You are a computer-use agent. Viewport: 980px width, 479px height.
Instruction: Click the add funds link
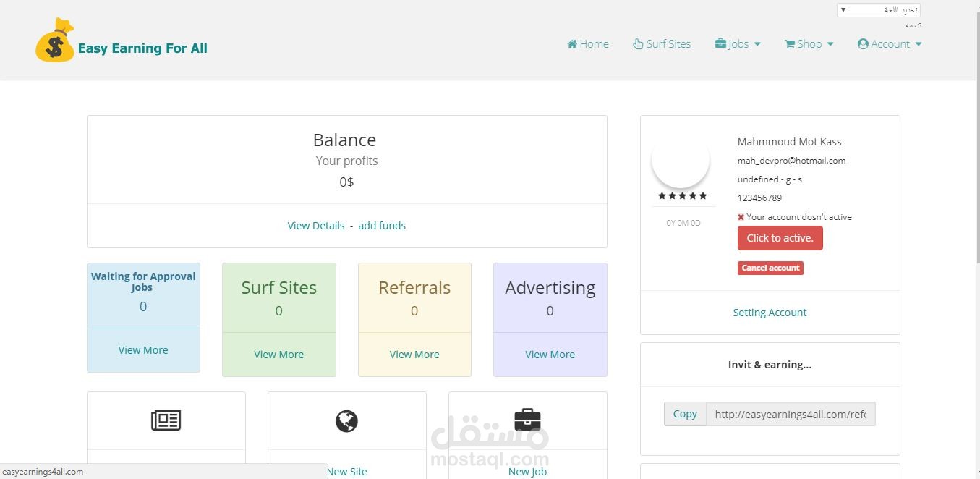tap(382, 226)
